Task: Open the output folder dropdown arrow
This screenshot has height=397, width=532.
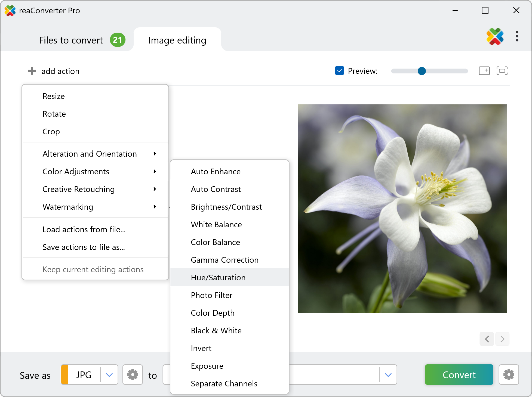Action: pos(388,375)
